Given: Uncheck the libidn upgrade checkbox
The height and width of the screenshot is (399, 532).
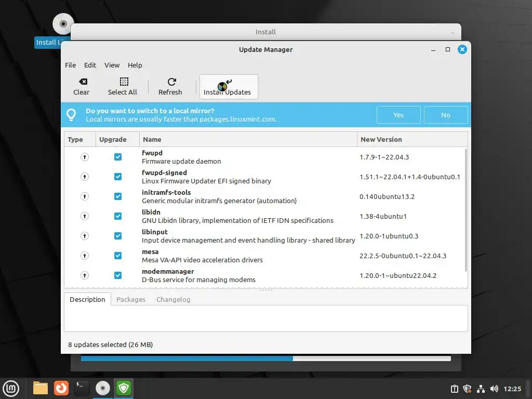Looking at the screenshot, I should [118, 216].
